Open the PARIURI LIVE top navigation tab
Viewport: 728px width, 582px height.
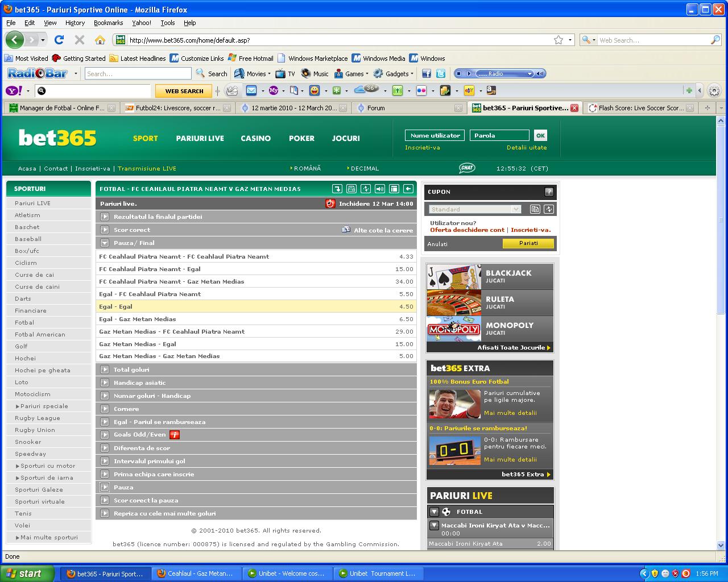[x=200, y=138]
